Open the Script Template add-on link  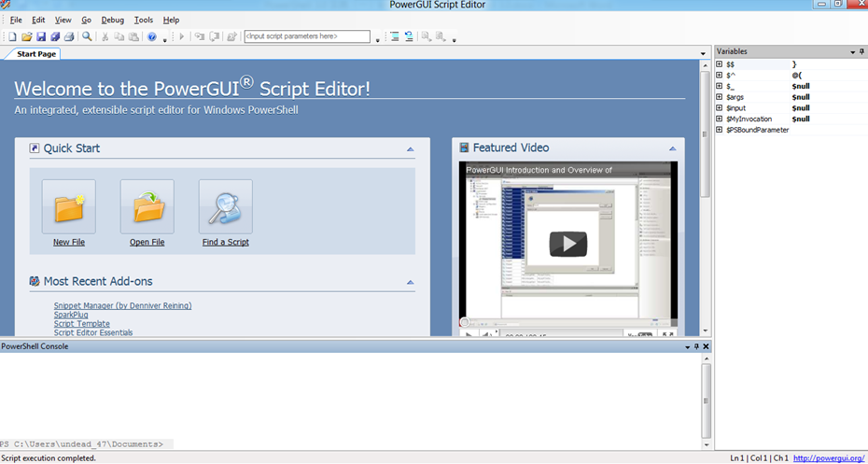point(82,323)
